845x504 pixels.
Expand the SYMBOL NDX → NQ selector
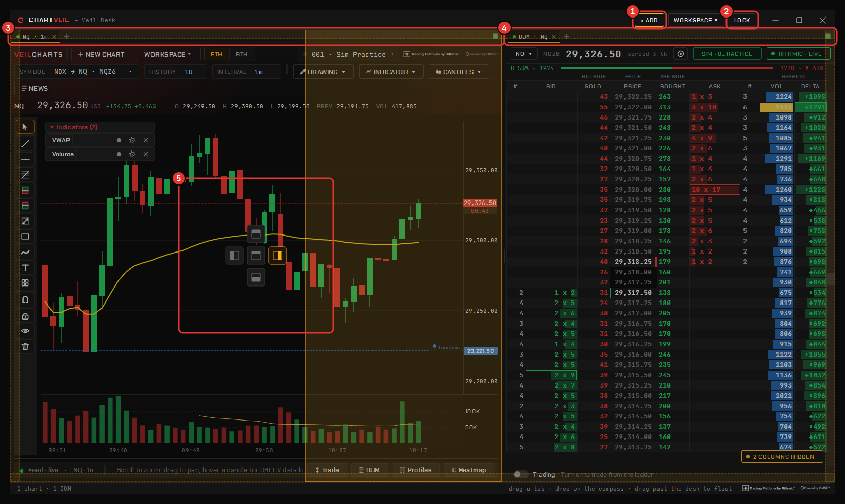(x=76, y=72)
